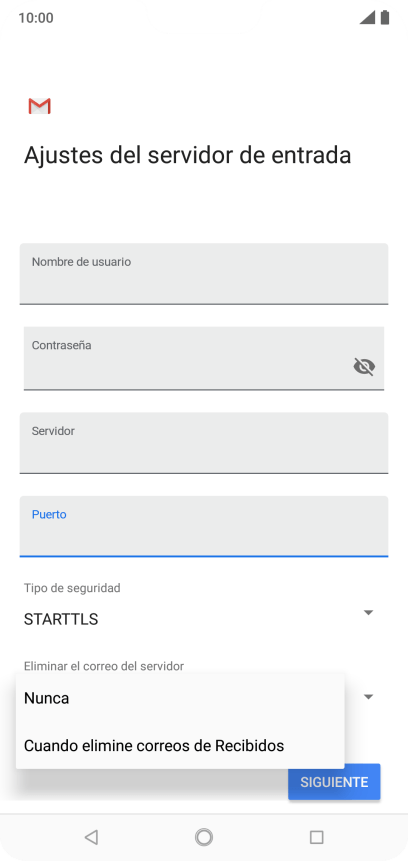Tap the SIGUIENTE button
The image size is (408, 861).
(334, 782)
